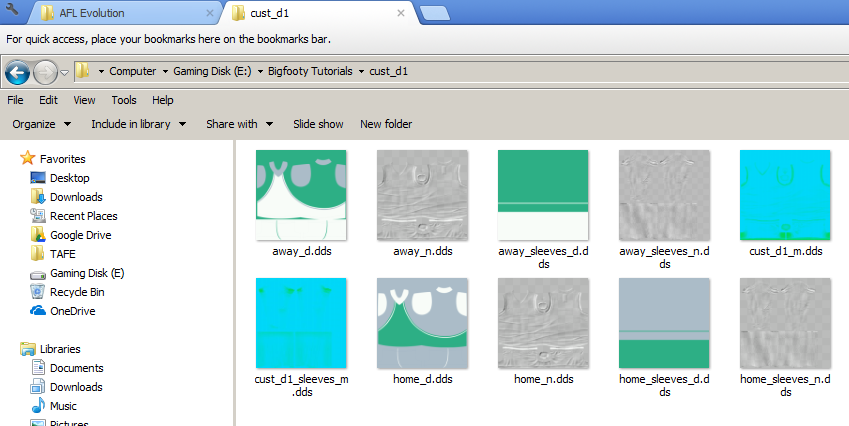The width and height of the screenshot is (849, 426).
Task: Select the home_sleeves_d.dds file thumbnail
Action: pos(664,322)
